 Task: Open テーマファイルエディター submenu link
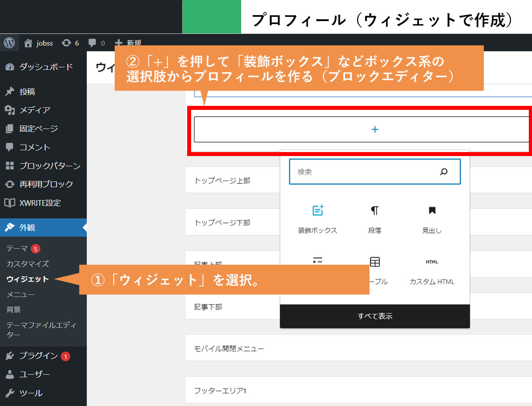tap(41, 330)
